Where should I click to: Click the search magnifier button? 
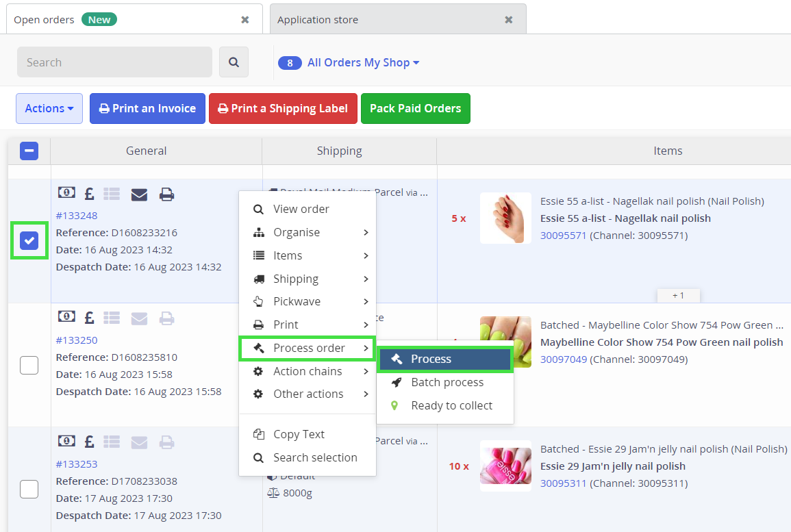234,62
